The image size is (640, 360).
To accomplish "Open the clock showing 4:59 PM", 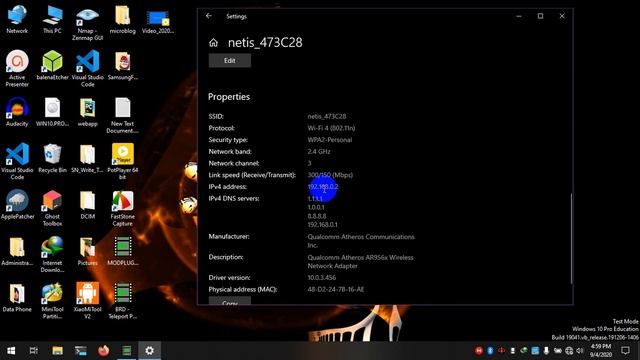I will click(601, 351).
